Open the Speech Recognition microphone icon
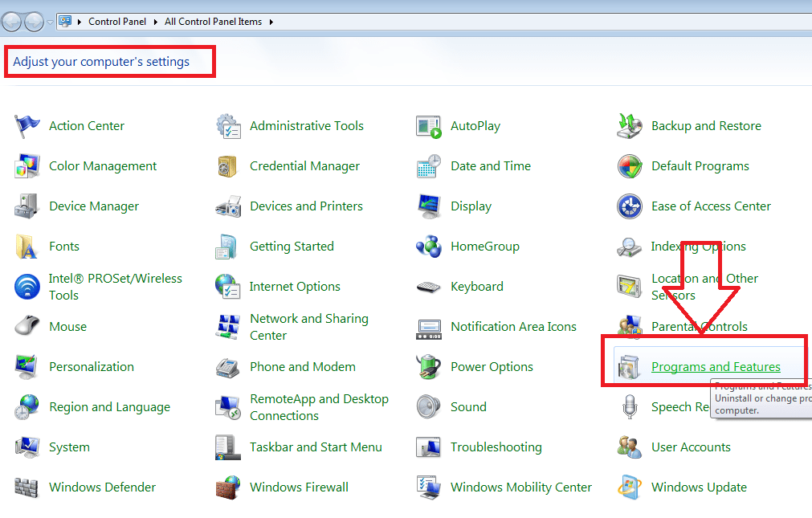The image size is (812, 518). coord(630,406)
